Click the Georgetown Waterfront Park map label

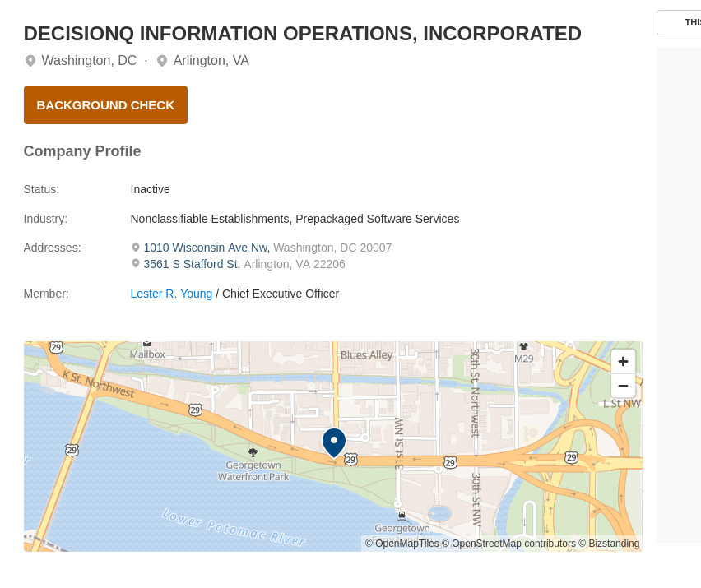coord(253,471)
